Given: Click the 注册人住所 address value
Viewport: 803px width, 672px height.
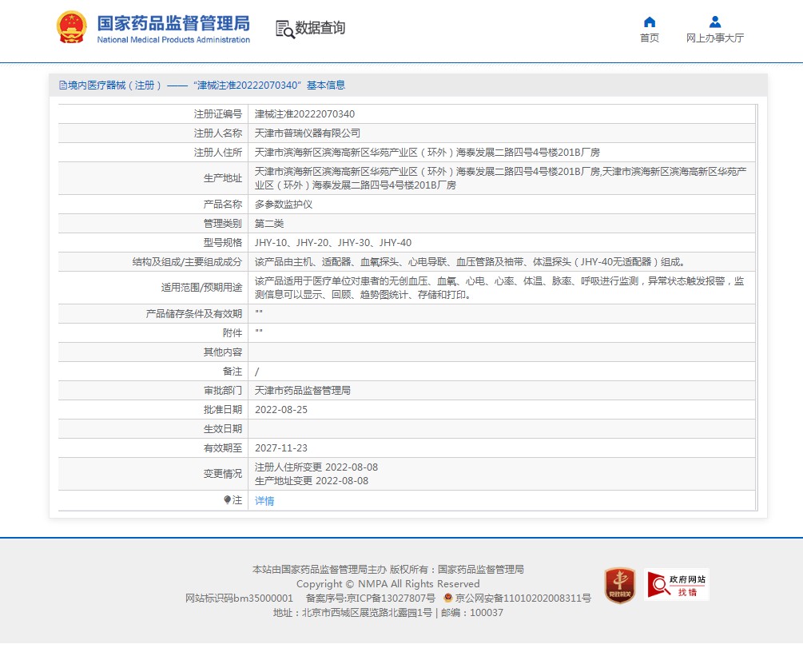Looking at the screenshot, I should [427, 152].
